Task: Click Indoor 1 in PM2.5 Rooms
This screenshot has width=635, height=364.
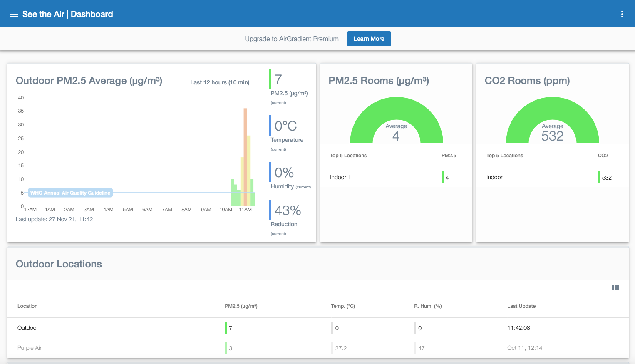Action: click(340, 177)
